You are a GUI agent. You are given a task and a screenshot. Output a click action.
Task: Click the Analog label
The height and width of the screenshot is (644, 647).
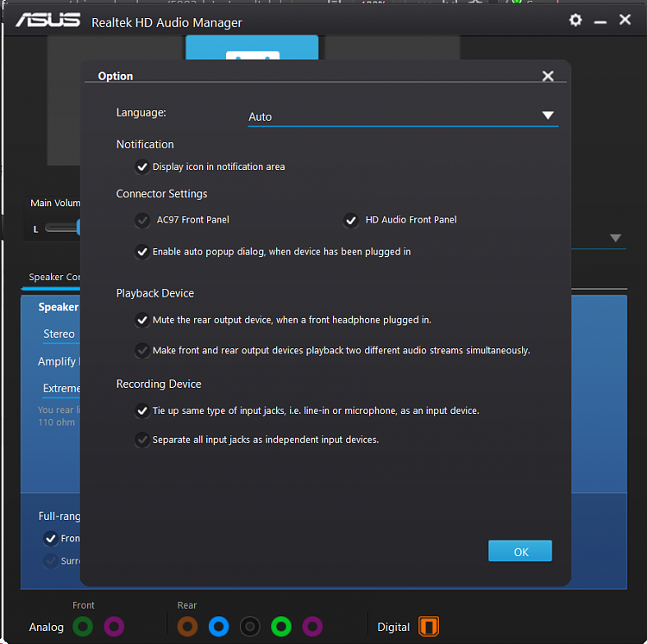tap(47, 627)
